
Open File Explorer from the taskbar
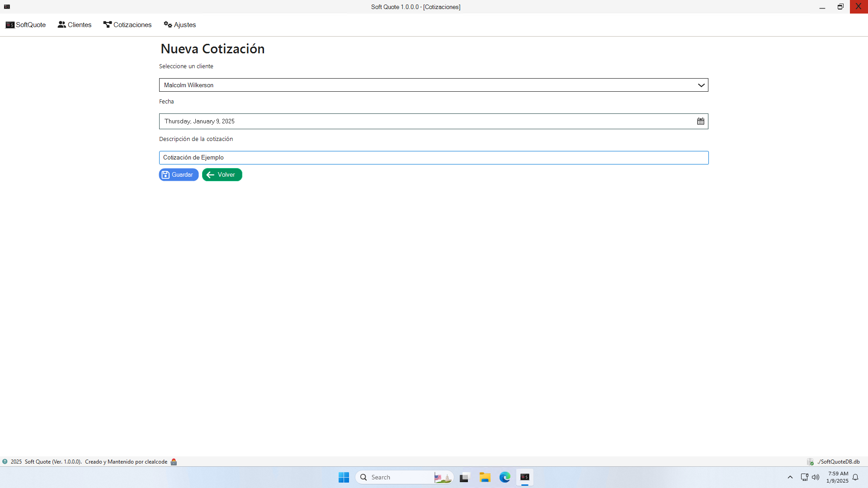tap(485, 477)
